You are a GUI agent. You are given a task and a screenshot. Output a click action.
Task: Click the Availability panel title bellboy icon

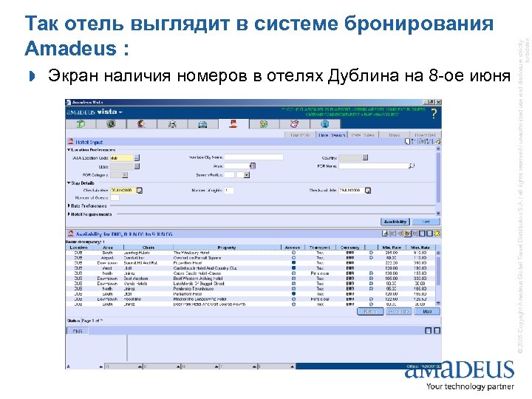[71, 233]
